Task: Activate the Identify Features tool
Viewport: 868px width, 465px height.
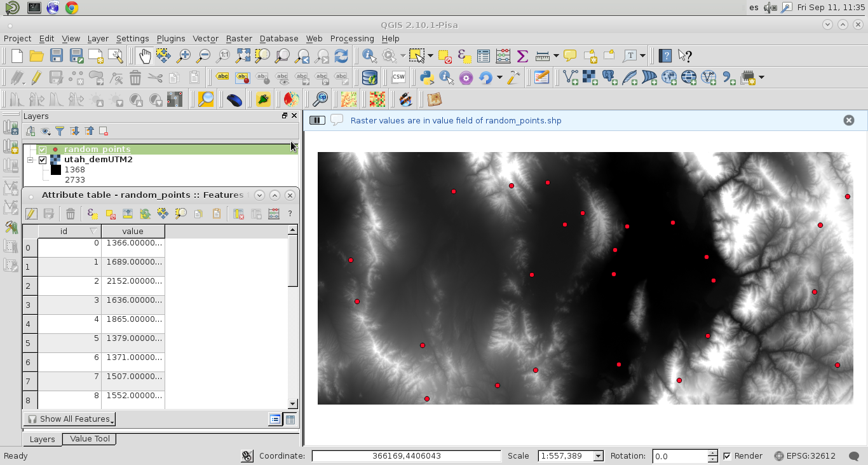Action: [x=369, y=56]
